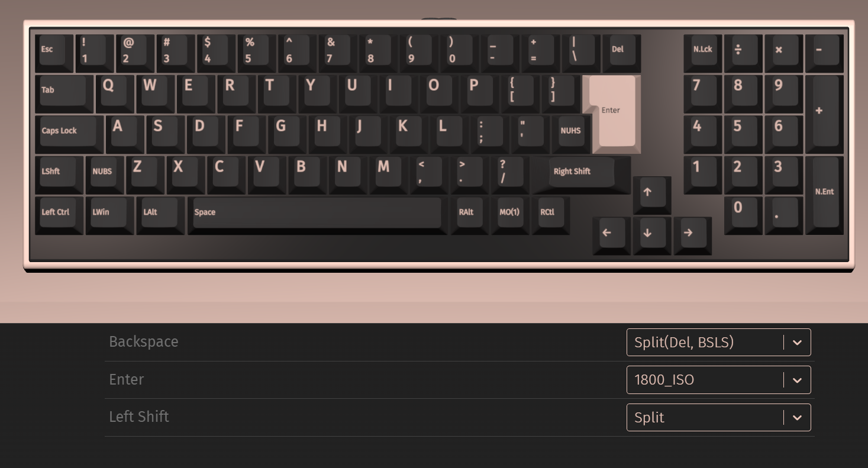The image size is (868, 468).
Task: Click the Space bar key
Action: point(317,215)
